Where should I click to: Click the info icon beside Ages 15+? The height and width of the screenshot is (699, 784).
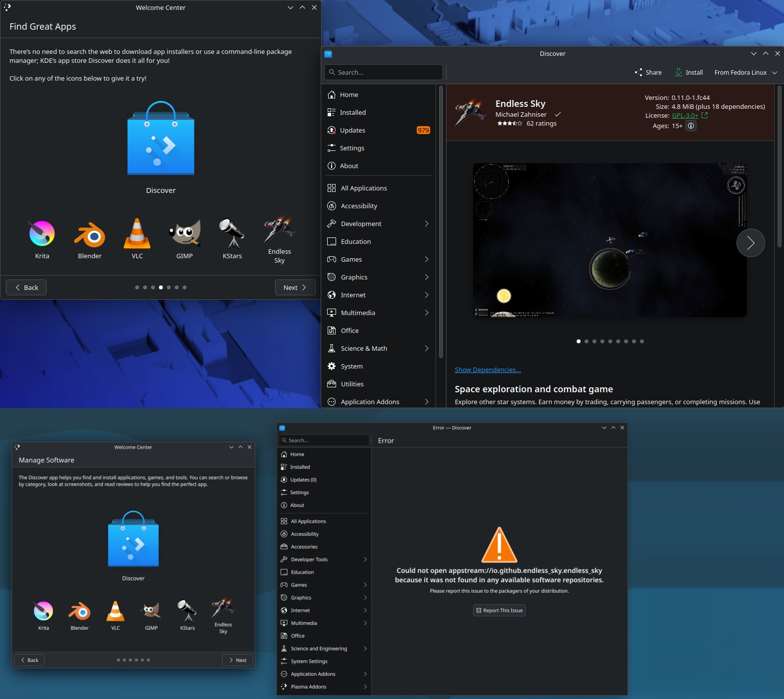pos(691,126)
